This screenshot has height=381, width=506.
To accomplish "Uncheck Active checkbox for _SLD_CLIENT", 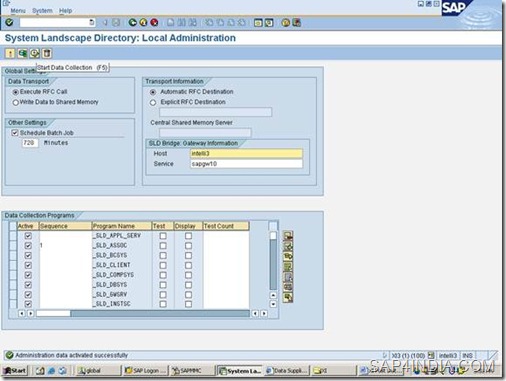I will coord(28,265).
